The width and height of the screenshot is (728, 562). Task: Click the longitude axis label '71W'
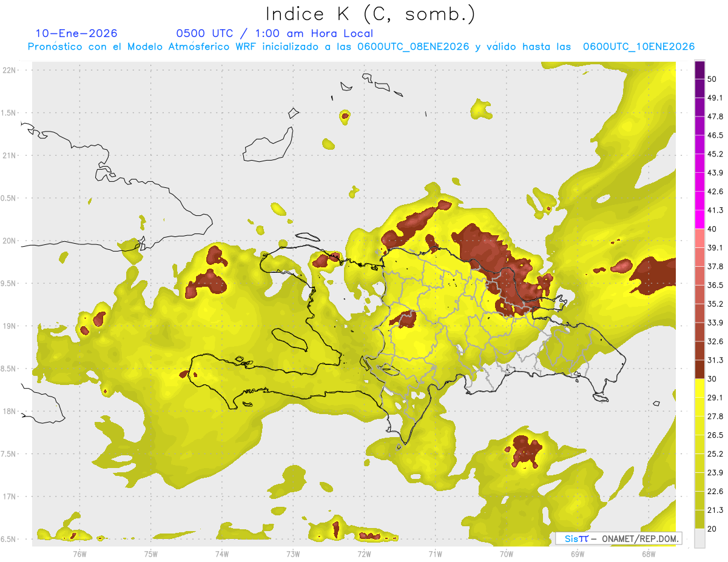coord(435,554)
